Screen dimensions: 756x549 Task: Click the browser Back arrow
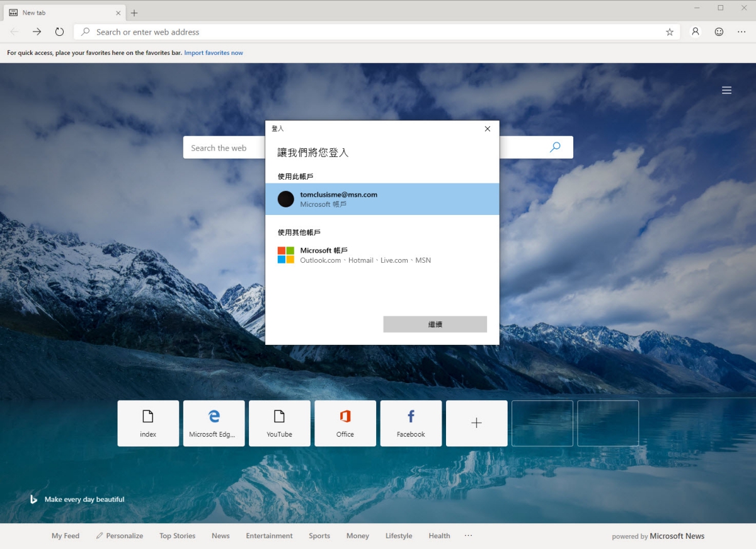point(14,32)
